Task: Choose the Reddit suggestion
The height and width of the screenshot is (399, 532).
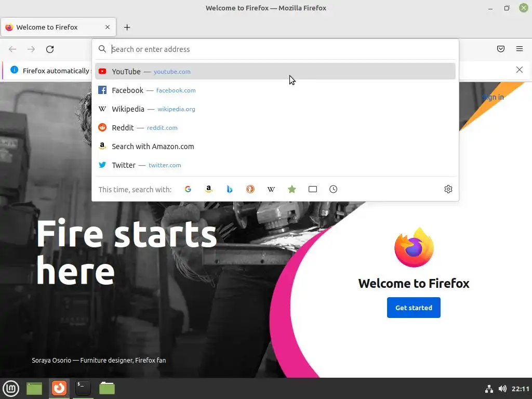Action: tap(275, 128)
